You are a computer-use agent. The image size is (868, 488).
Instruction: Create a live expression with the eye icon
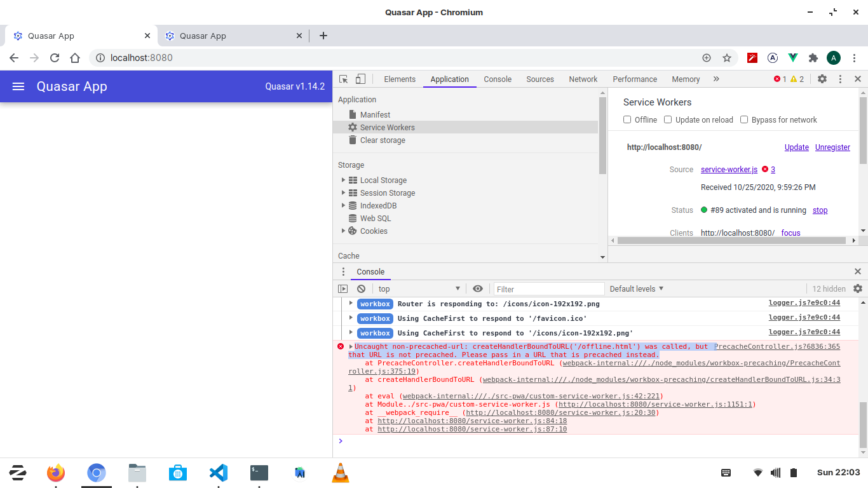pos(478,288)
